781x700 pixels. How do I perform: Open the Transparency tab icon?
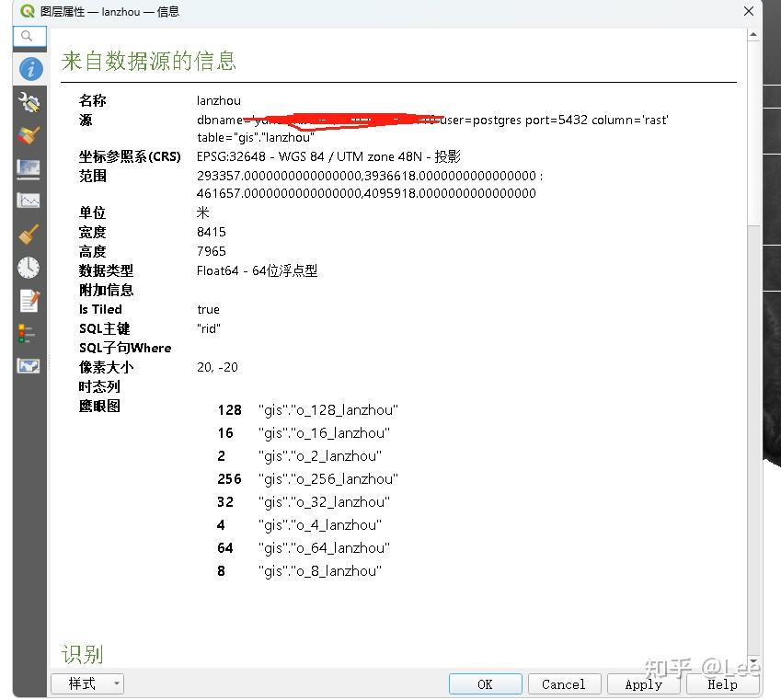click(x=29, y=169)
